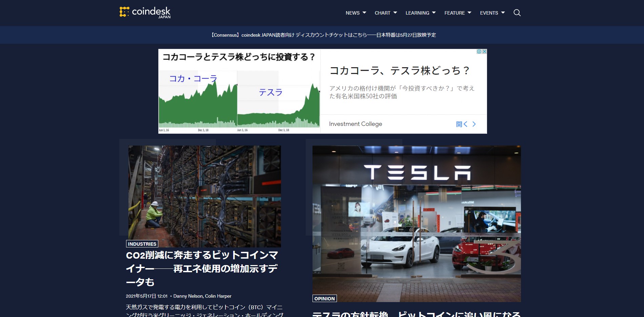Screen dimensions: 644x317
Task: Open the CO2削減 Bitcoin miner article headline
Action: pos(202,268)
